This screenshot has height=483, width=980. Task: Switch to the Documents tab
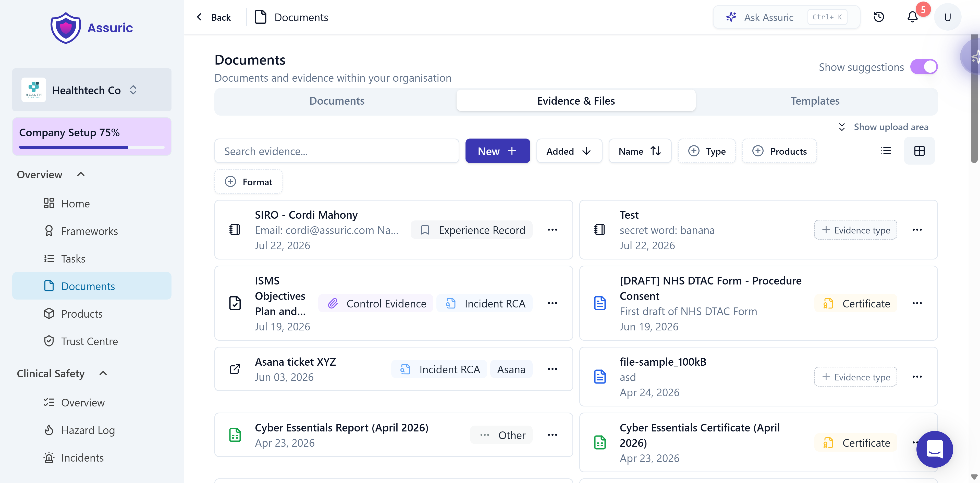(x=337, y=101)
